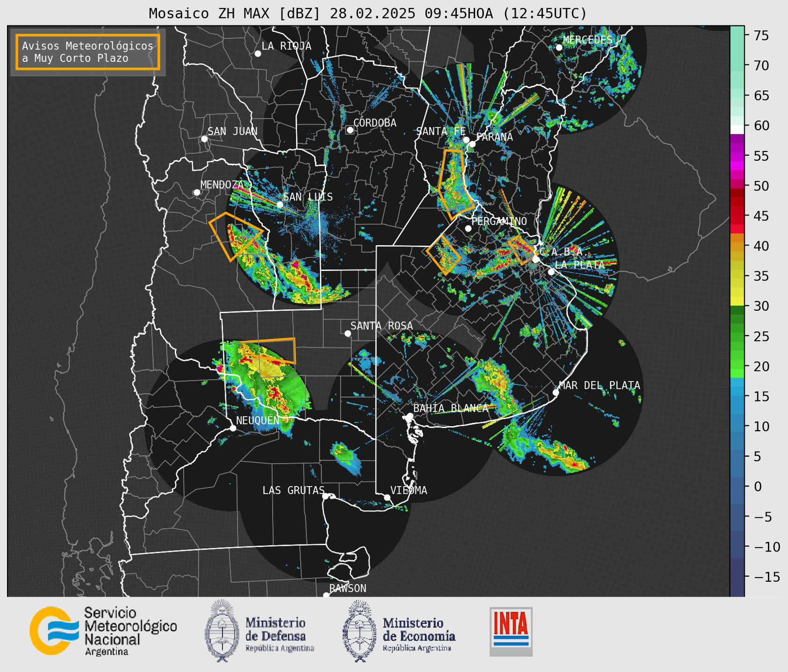Click the BAHÍA BLANCA city label
Screen dimensions: 788x672
pyautogui.click(x=451, y=408)
